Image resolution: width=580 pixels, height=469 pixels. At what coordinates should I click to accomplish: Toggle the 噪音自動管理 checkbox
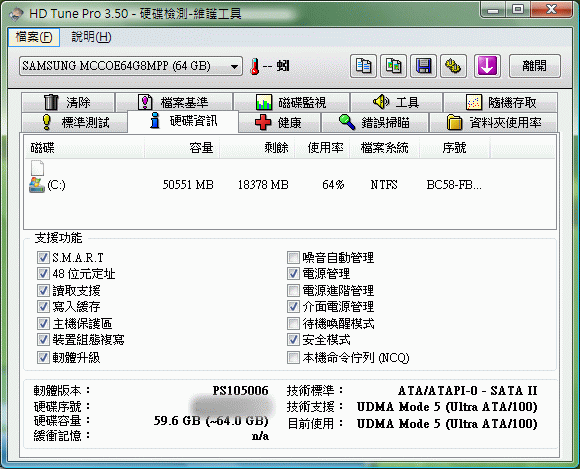point(293,257)
